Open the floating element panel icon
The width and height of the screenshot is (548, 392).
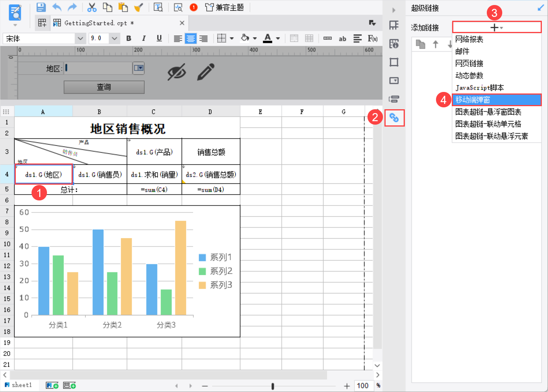(394, 62)
